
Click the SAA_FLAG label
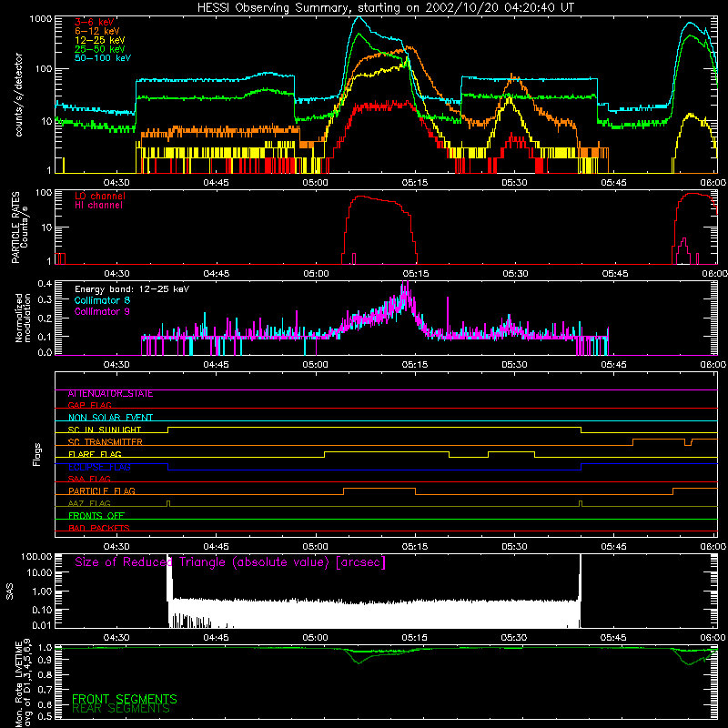[x=89, y=479]
